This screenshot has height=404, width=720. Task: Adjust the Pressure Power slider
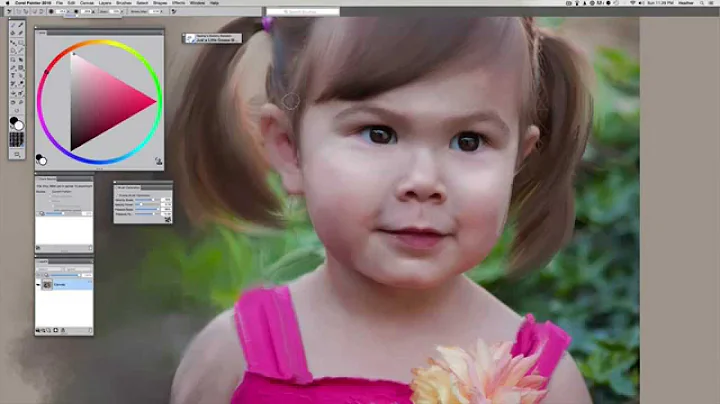pyautogui.click(x=147, y=214)
